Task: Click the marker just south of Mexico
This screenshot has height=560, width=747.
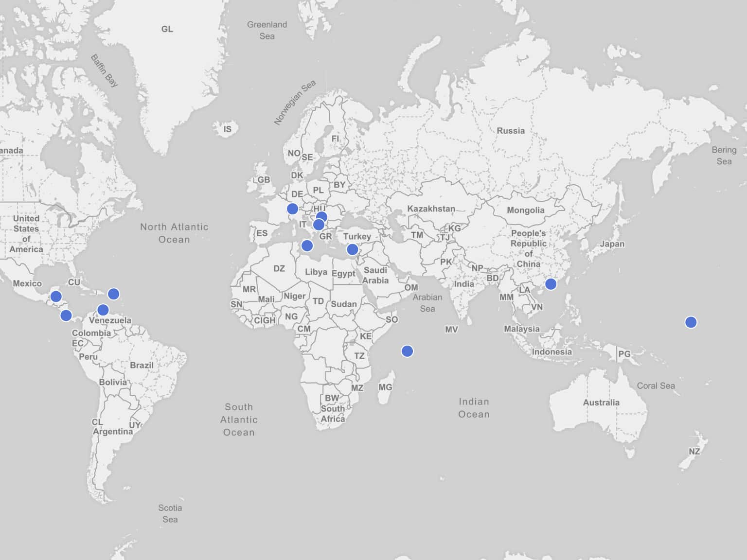Action: pos(56,296)
